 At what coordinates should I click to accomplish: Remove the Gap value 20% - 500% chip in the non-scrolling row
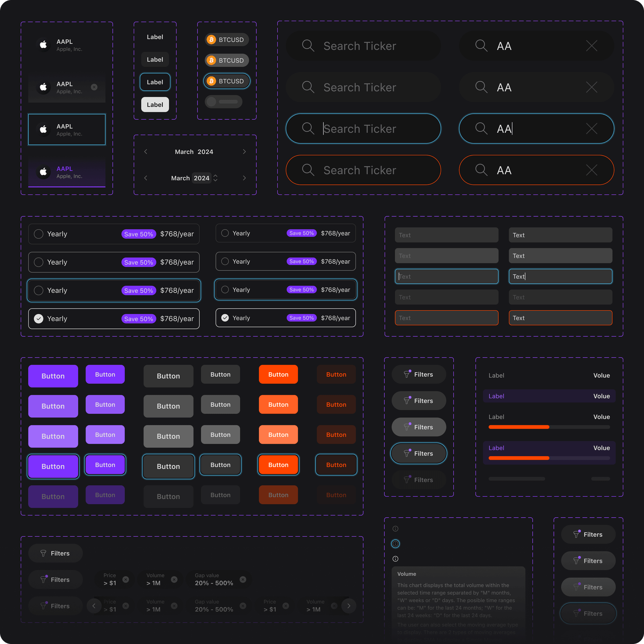(243, 580)
